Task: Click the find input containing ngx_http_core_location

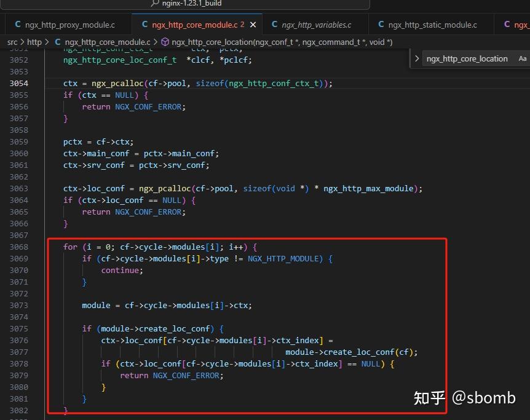Action: (467, 59)
